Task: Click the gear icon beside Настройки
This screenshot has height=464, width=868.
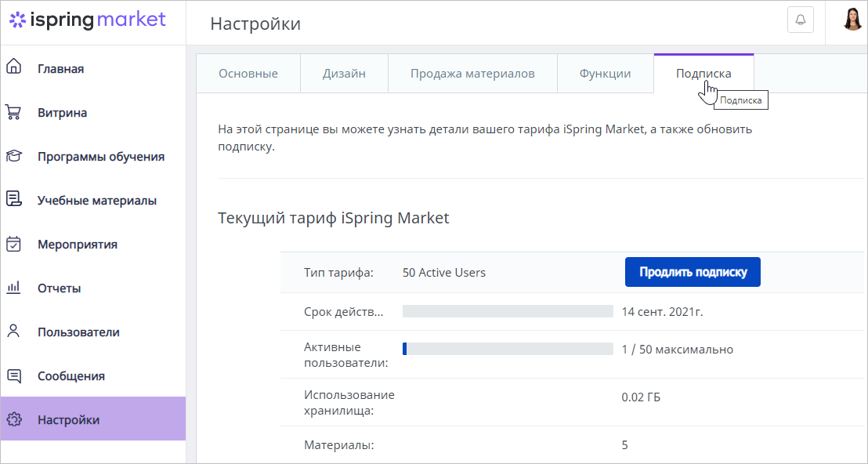Action: (14, 419)
